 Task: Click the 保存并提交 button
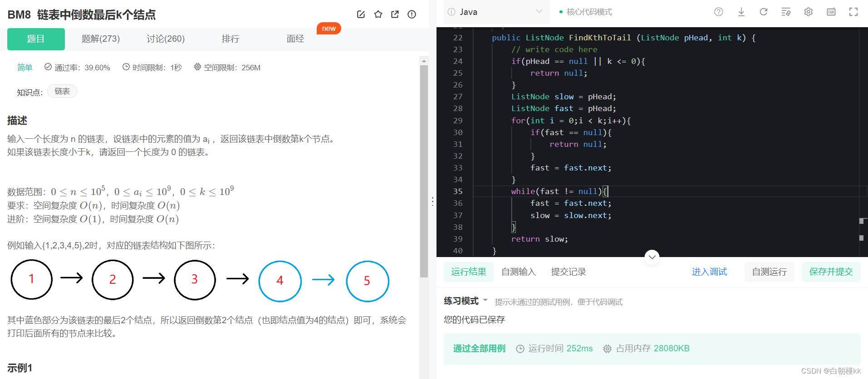click(x=831, y=272)
